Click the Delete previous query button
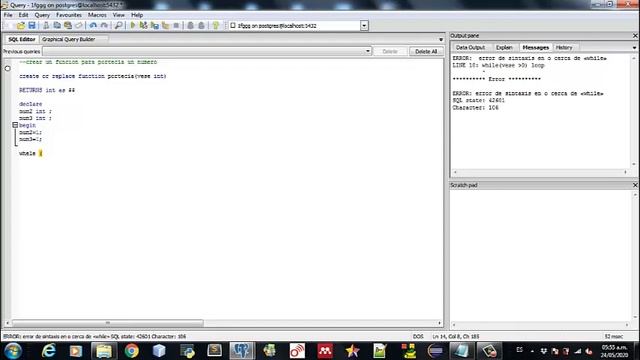Image resolution: width=640 pixels, height=360 pixels. [x=390, y=51]
